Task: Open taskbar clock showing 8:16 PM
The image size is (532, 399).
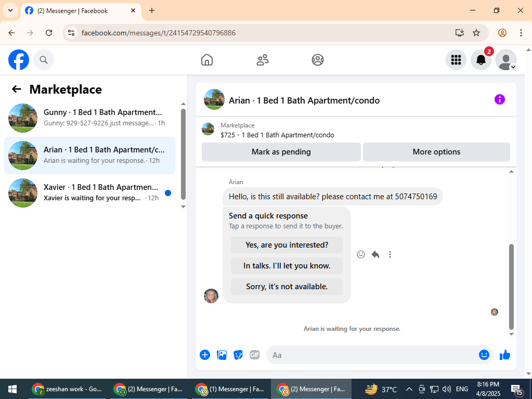Action: point(488,389)
